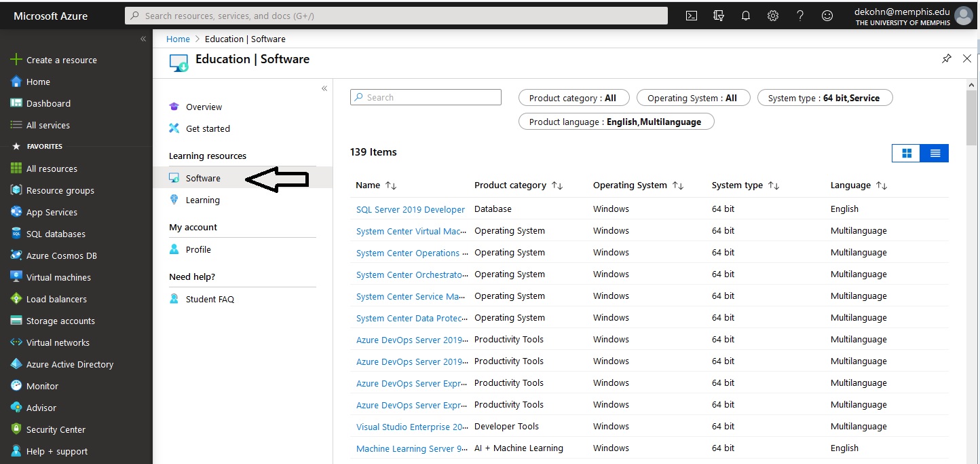Viewport: 980px width, 464px height.
Task: Open the notifications bell
Action: (x=746, y=16)
